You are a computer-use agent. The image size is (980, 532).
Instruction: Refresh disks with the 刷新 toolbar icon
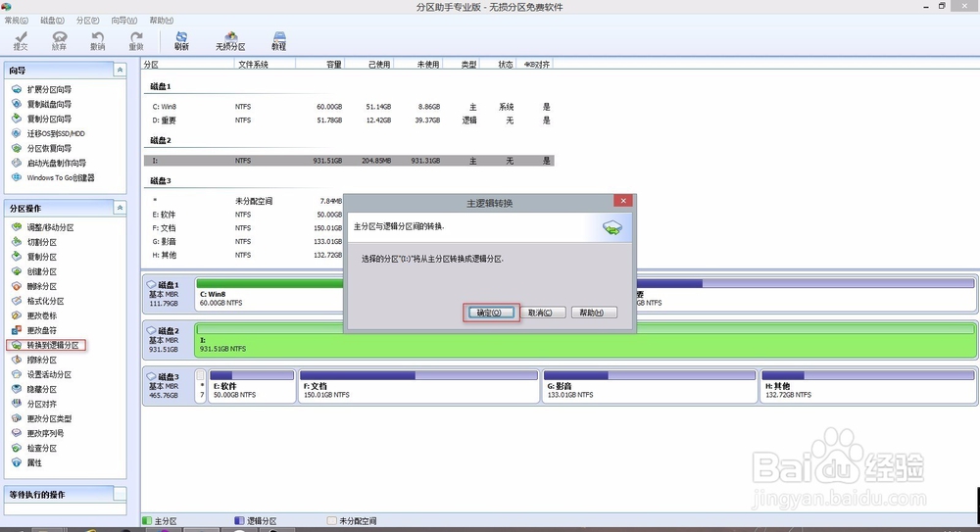click(x=182, y=41)
